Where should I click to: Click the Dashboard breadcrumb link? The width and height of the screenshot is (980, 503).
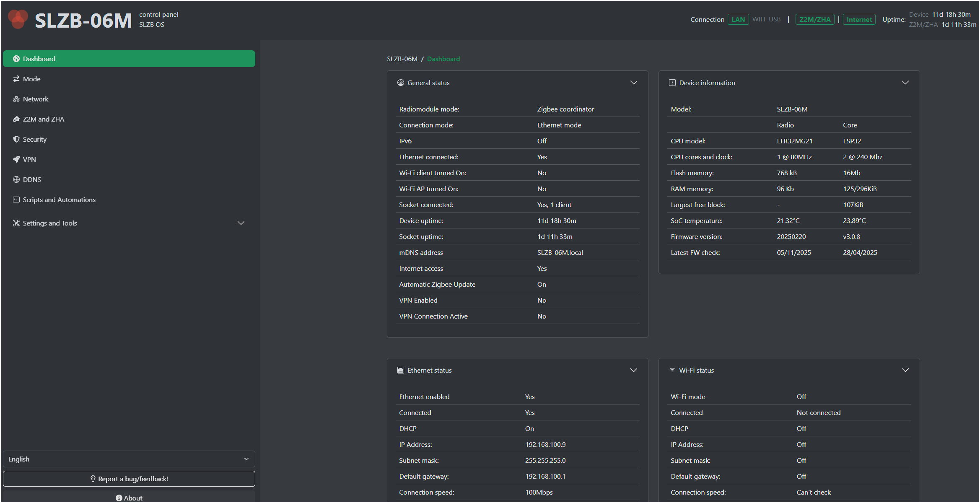443,59
